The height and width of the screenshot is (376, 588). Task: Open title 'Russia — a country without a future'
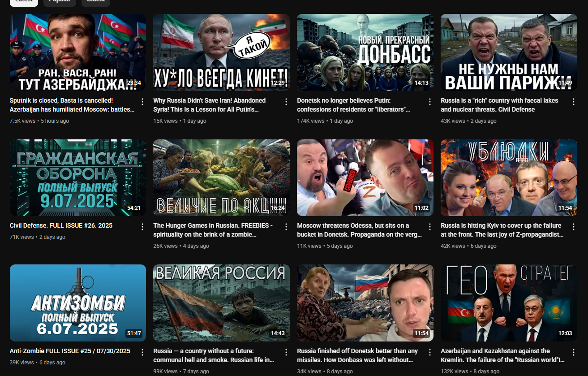click(x=214, y=355)
